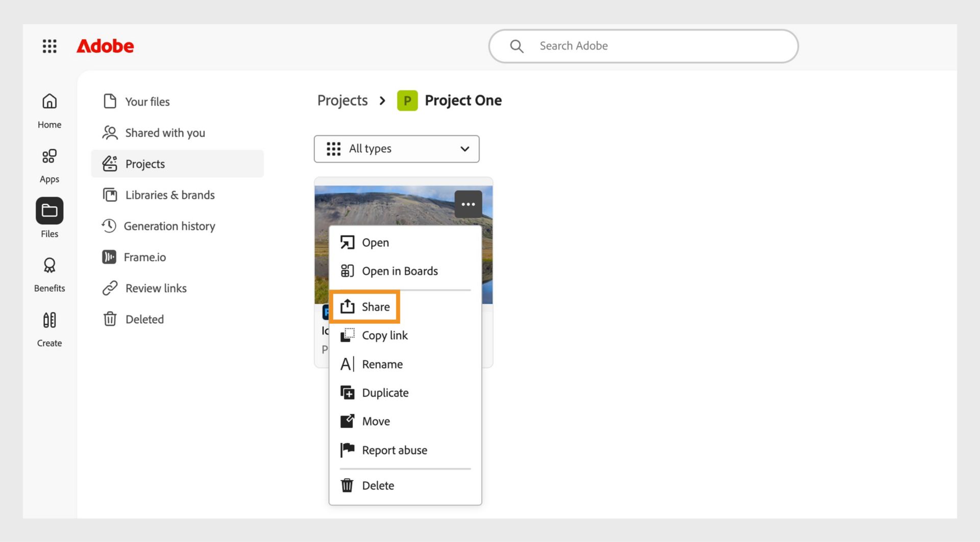Screen dimensions: 980x542
Task: Go to Home in the left rail
Action: (50, 111)
